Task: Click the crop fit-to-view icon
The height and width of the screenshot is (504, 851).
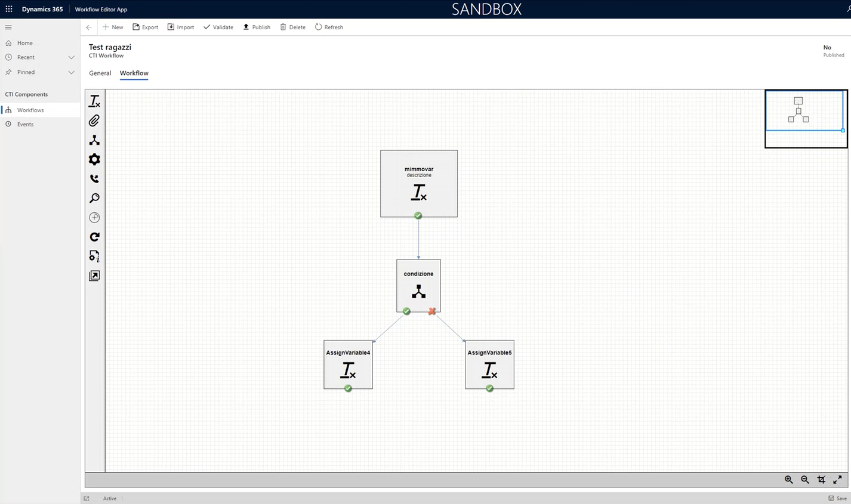Action: [x=821, y=480]
